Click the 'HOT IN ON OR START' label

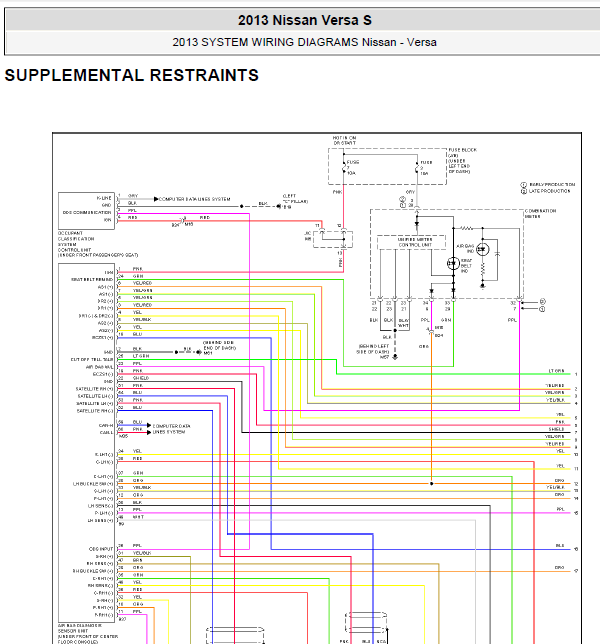click(344, 140)
